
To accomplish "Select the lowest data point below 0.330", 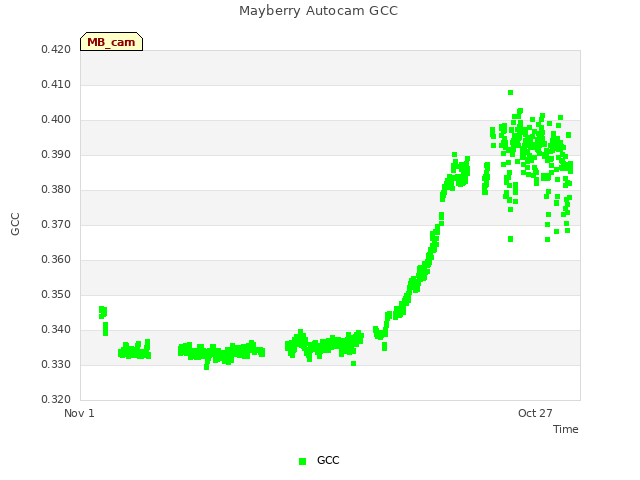I will coord(207,367).
